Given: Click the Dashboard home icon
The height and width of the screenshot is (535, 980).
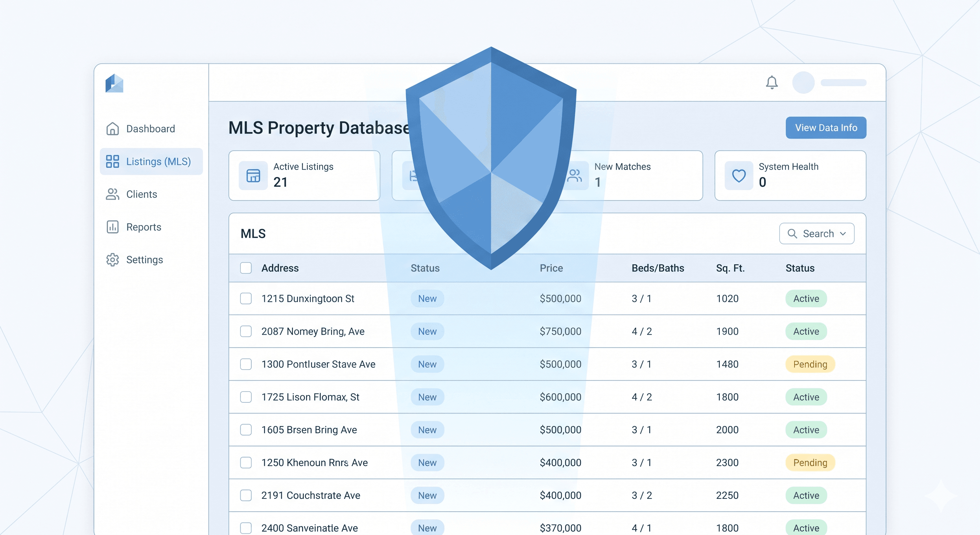Looking at the screenshot, I should tap(112, 129).
